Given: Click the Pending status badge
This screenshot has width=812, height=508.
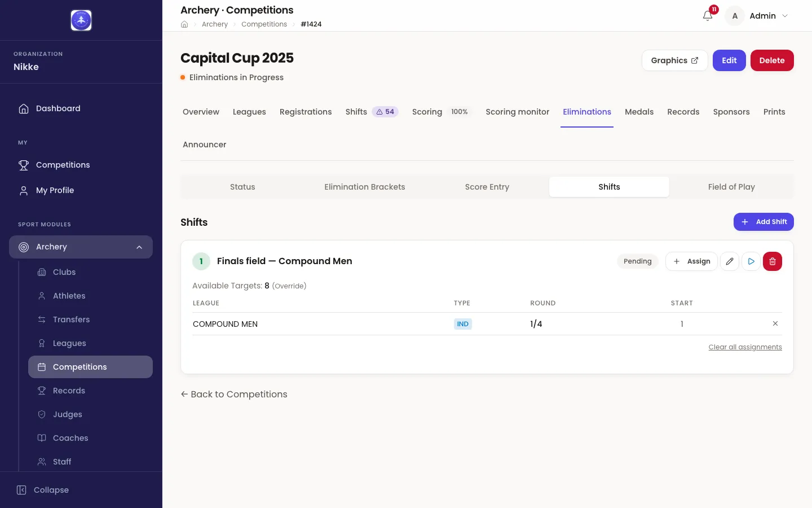Looking at the screenshot, I should click(638, 261).
